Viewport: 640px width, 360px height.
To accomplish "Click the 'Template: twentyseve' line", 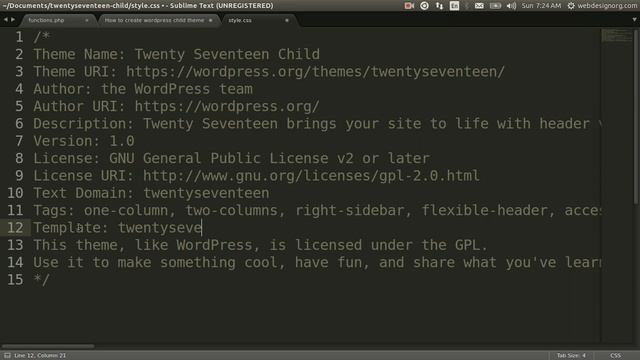I will [118, 228].
